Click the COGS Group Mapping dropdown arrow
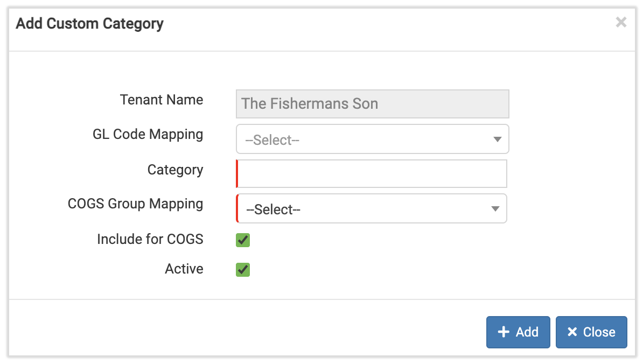This screenshot has height=364, width=643. pyautogui.click(x=495, y=209)
